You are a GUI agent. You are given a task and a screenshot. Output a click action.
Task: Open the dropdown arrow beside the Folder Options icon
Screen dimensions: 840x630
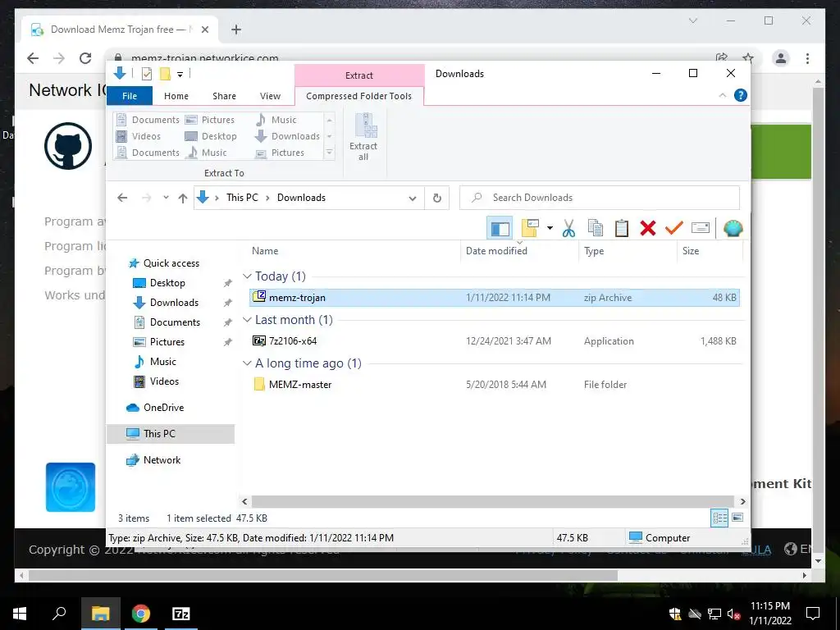pyautogui.click(x=550, y=228)
